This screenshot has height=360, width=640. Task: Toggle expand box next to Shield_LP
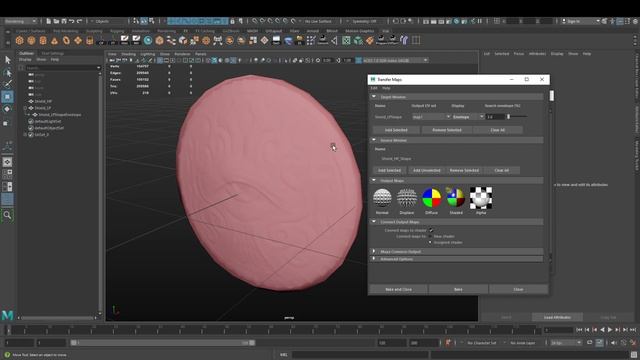click(25, 108)
